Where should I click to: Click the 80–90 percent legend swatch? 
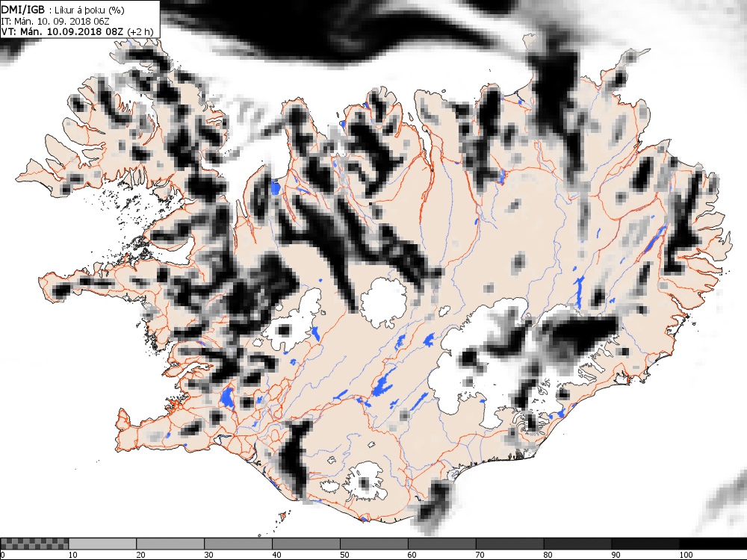(x=577, y=544)
